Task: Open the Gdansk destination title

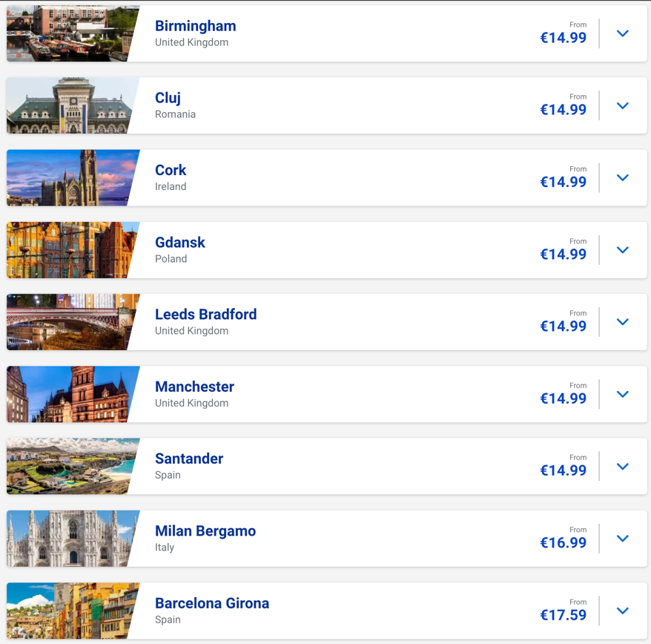Action: pos(180,243)
